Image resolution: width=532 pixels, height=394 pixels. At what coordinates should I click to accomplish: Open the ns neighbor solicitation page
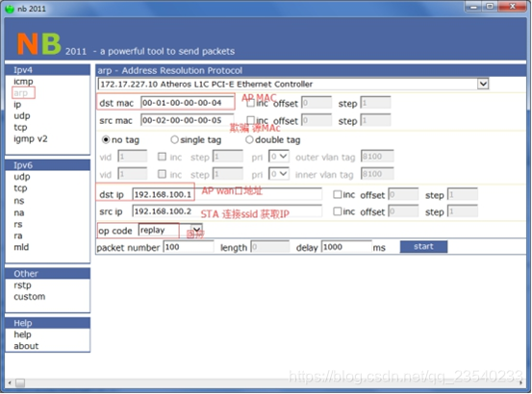[x=19, y=201]
